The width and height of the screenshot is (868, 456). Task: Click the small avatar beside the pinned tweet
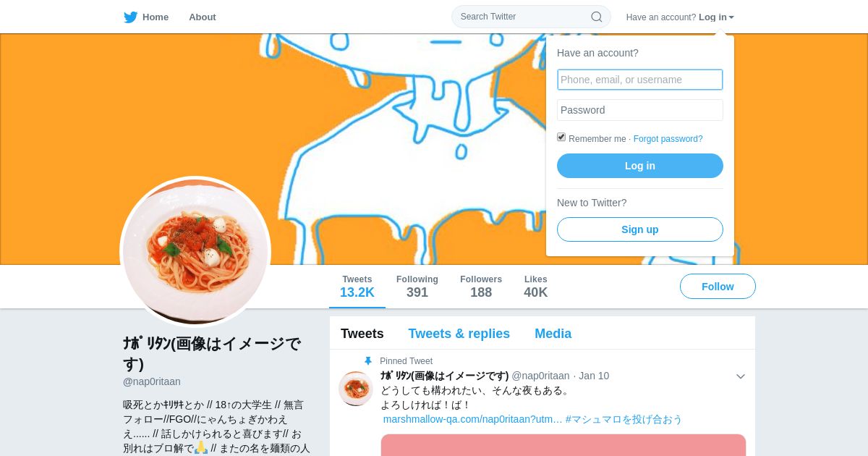pos(356,389)
